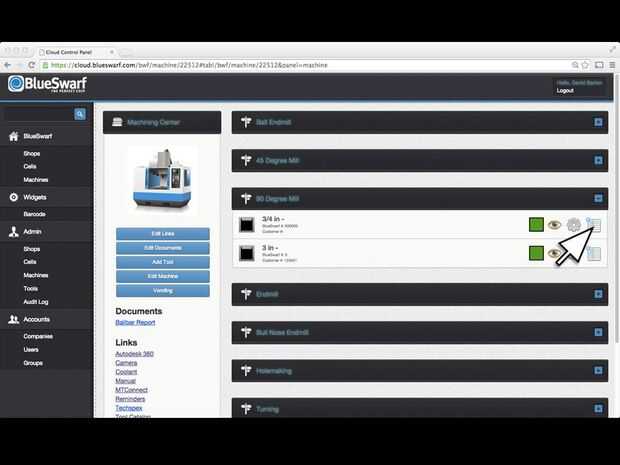Screen dimensions: 620x465
Task: Open gear settings for 3/4 in tool
Action: click(x=573, y=225)
